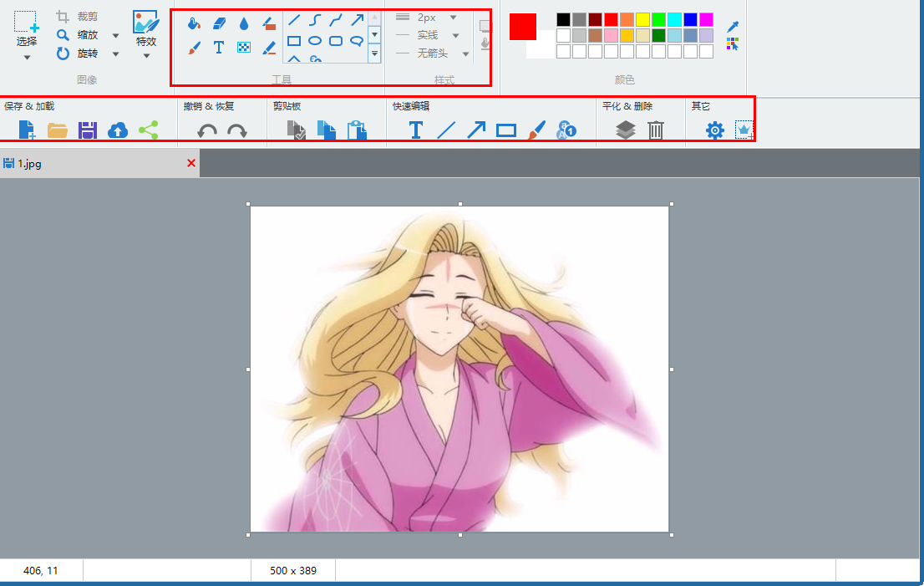Viewport: 924px width, 586px height.
Task: Select the 快速编辑 brush icon
Action: 536,130
